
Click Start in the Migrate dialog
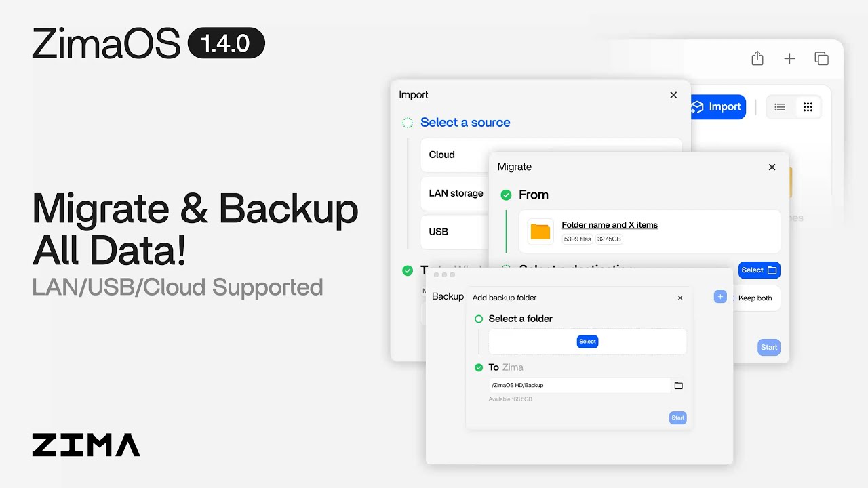769,347
